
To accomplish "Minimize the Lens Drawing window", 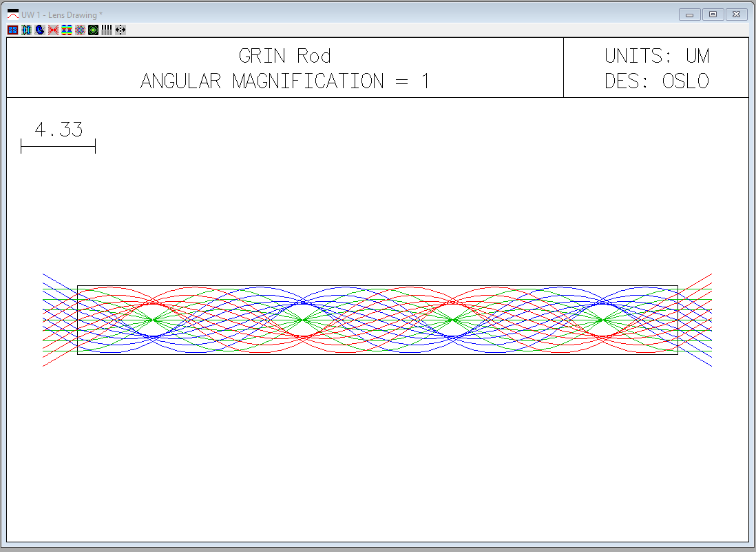I will (689, 14).
